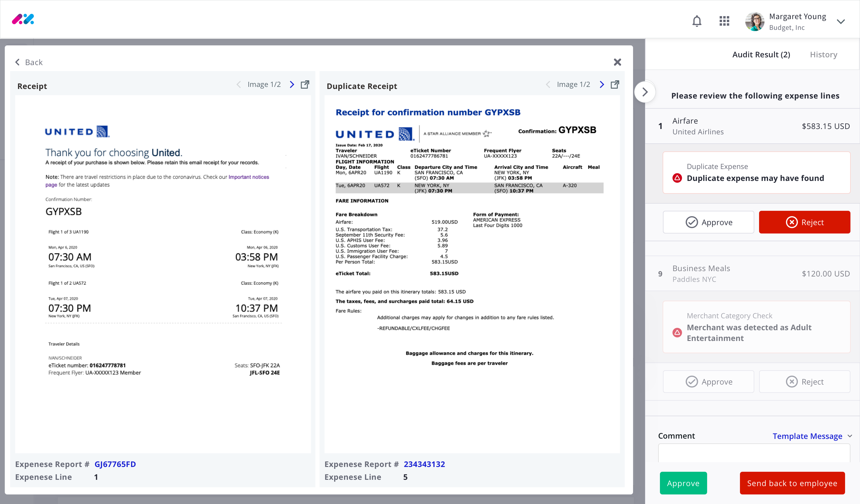Screen dimensions: 860x504
Task: Click the green Approve report button
Action: coord(683,483)
